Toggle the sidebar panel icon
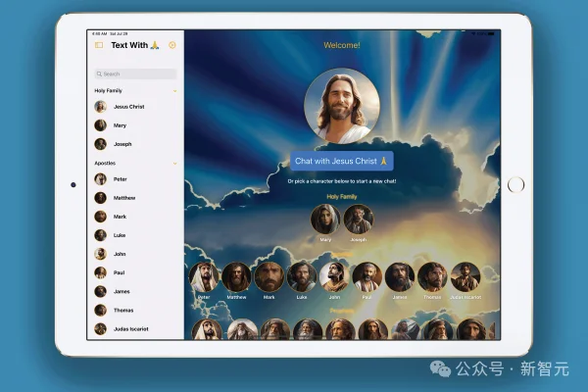The width and height of the screenshot is (588, 392). pos(99,45)
